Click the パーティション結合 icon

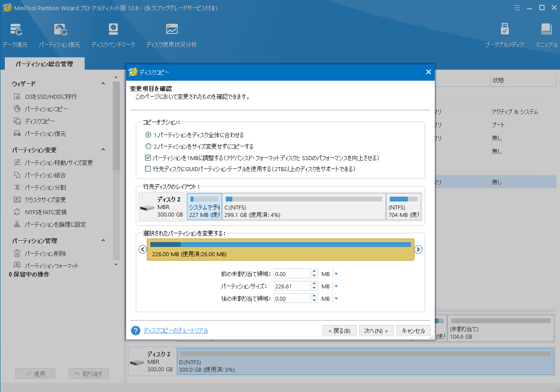click(17, 175)
